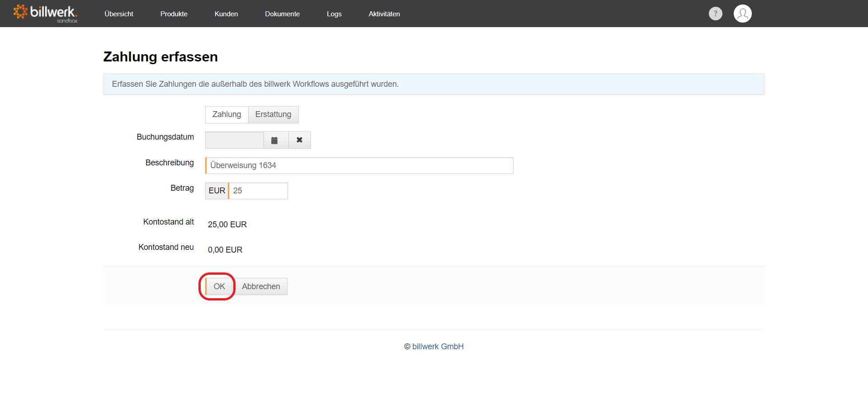The image size is (868, 394).
Task: Click the 25,00 EUR Kontostand alt value
Action: [x=227, y=225]
